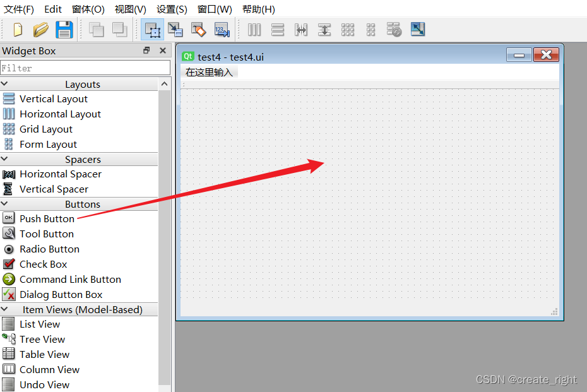Close the Widget Box panel
Viewport: 587px width, 392px height.
[x=162, y=50]
